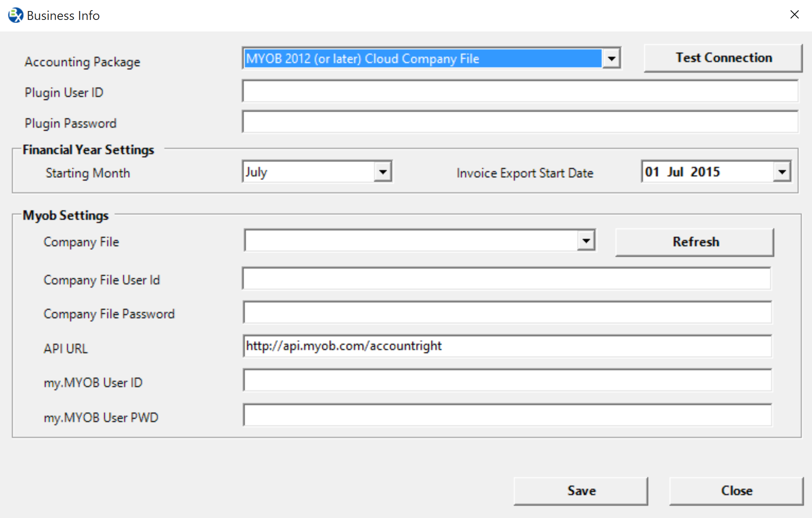812x518 pixels.
Task: Expand the Starting Month dropdown
Action: [382, 172]
